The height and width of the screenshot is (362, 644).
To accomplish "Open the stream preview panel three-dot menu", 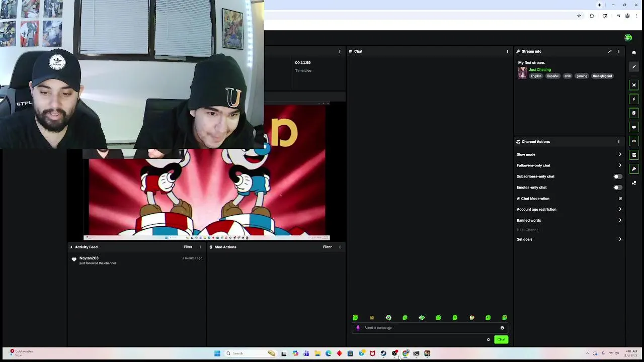I will [x=340, y=51].
